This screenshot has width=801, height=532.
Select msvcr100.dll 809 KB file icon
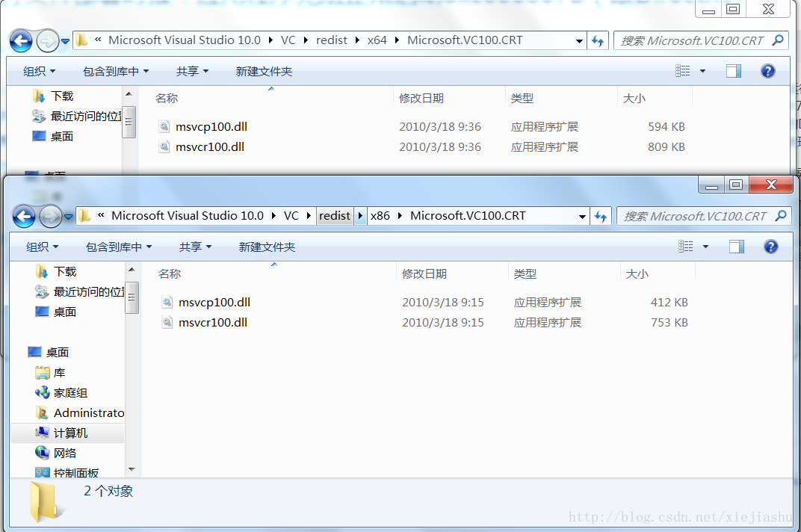pos(164,146)
